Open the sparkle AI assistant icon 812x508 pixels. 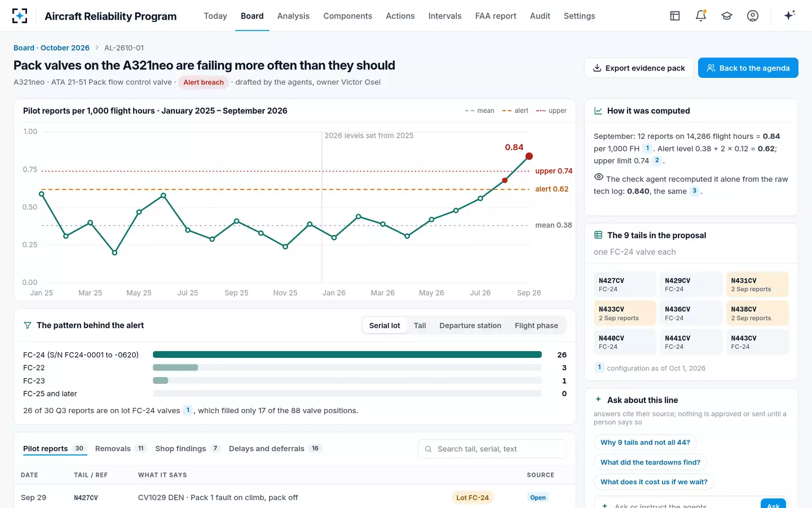click(x=789, y=15)
